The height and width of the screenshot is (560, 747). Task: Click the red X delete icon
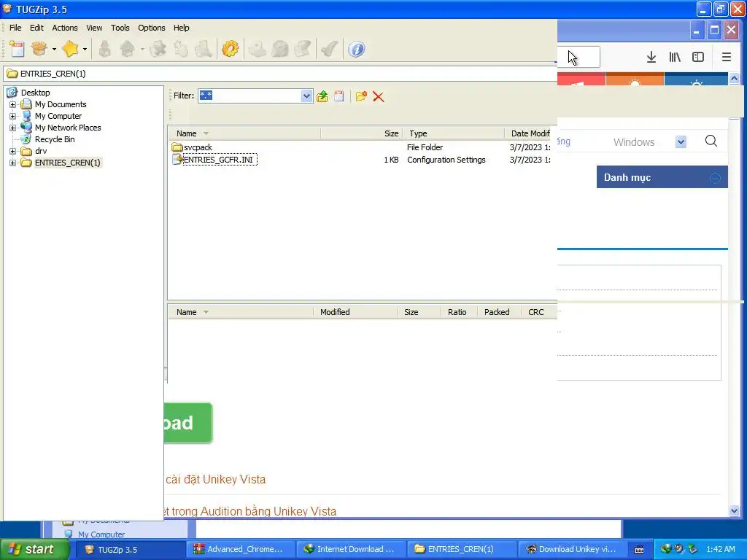pyautogui.click(x=379, y=97)
